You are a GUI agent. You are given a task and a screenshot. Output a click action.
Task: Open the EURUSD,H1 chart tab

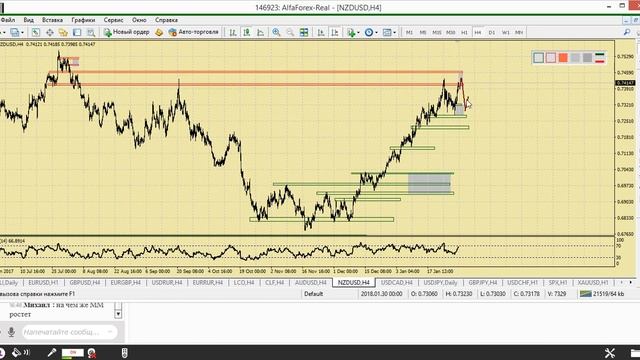point(43,282)
